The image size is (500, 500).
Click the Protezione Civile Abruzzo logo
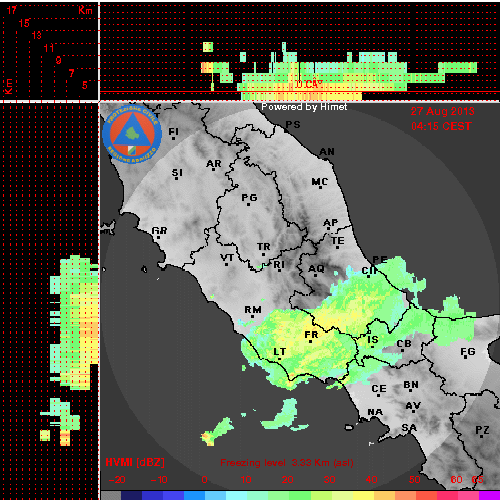tap(132, 134)
